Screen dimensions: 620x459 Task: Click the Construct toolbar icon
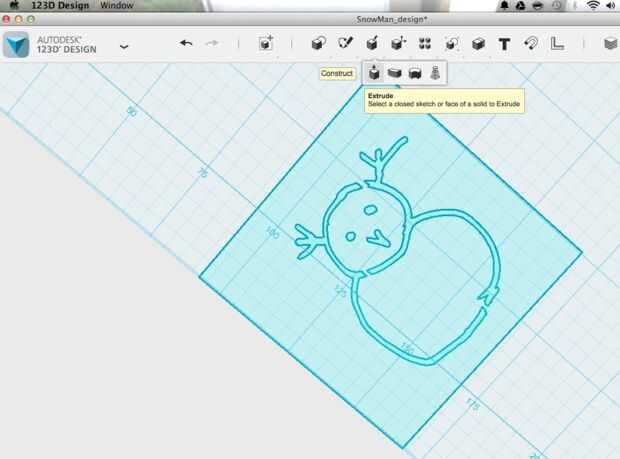pos(372,43)
